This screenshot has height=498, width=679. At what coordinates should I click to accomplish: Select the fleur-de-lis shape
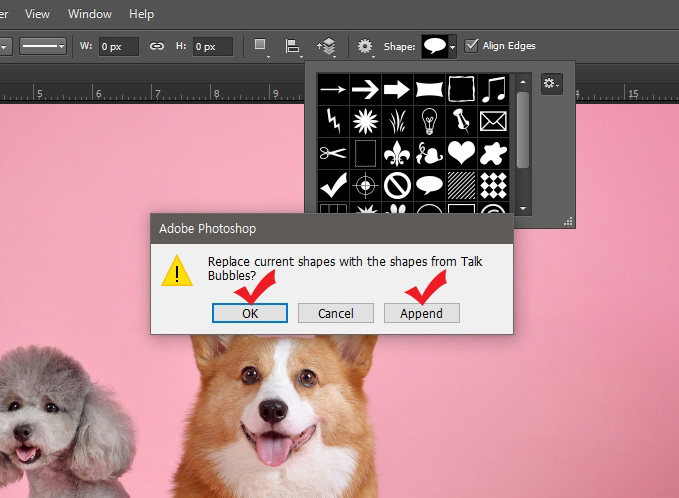tap(397, 153)
